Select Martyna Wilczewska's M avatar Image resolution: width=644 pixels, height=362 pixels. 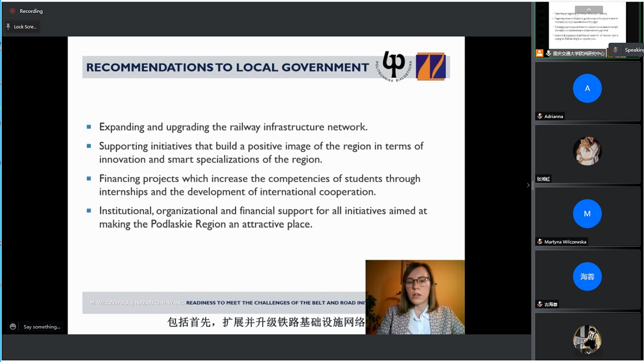587,214
